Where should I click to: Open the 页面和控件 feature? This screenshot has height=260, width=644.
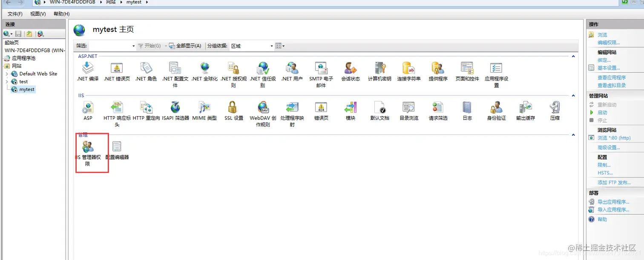[467, 72]
